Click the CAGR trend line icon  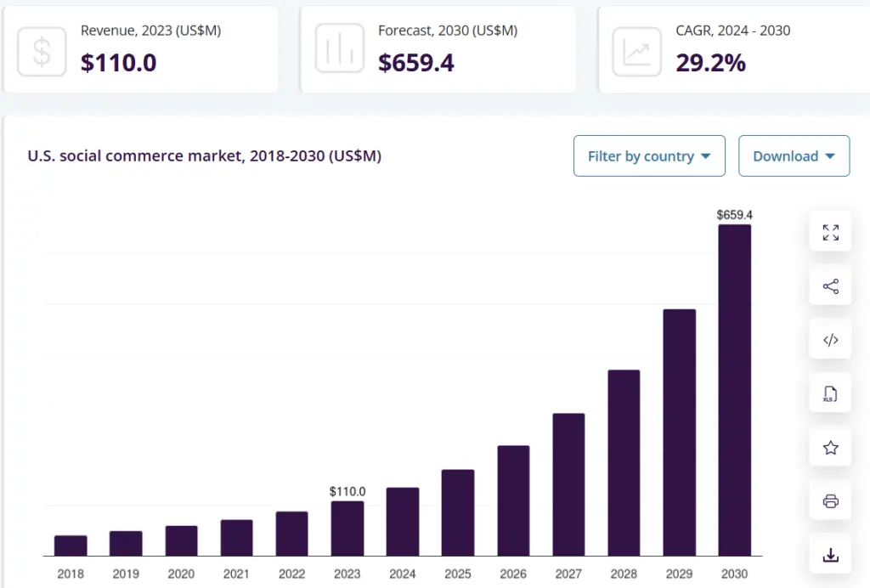pyautogui.click(x=636, y=51)
